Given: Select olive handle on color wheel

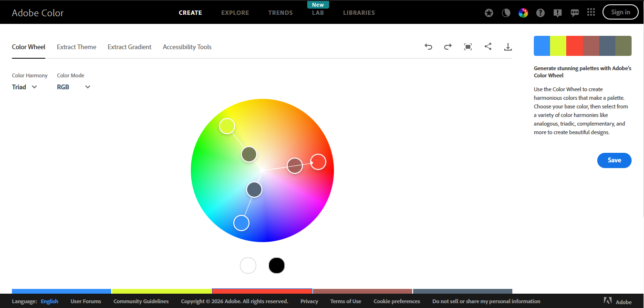Looking at the screenshot, I should [x=249, y=154].
